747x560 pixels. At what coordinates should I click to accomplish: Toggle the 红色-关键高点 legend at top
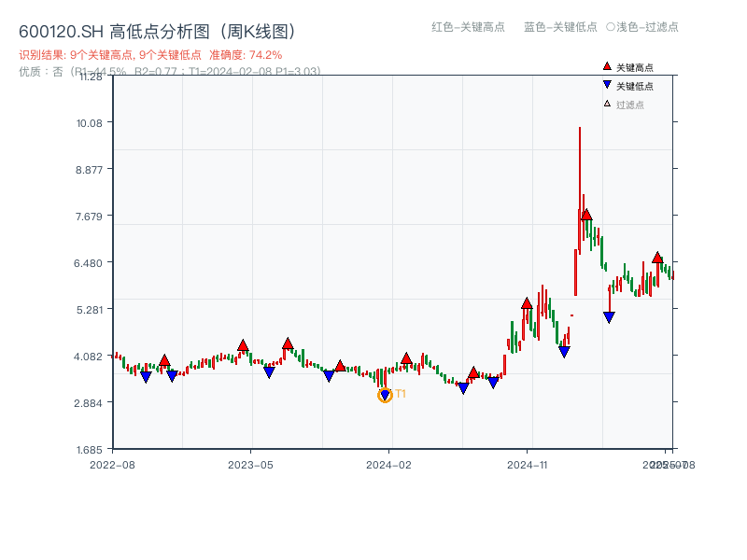[468, 27]
